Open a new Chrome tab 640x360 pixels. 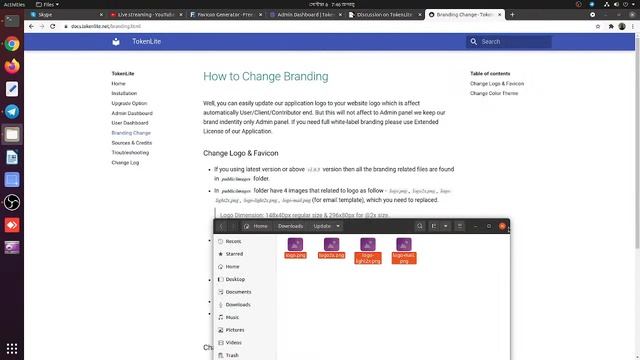tap(512, 15)
